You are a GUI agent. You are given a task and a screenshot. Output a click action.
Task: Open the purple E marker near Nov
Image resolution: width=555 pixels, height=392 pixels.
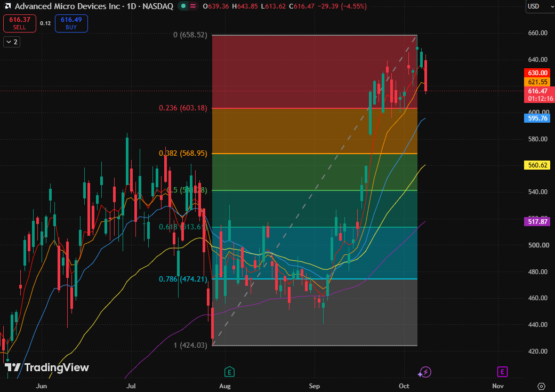pos(502,372)
